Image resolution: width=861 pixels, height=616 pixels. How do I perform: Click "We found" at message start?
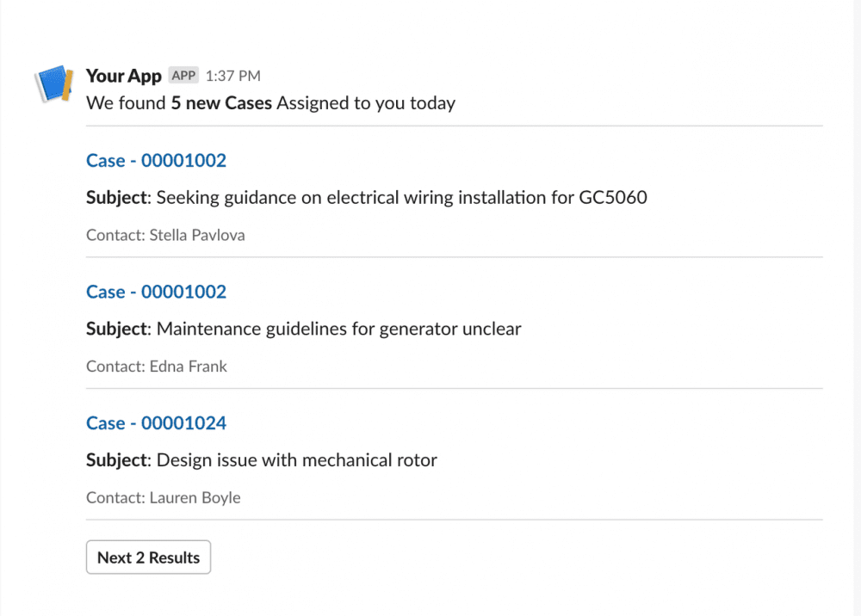pyautogui.click(x=126, y=103)
